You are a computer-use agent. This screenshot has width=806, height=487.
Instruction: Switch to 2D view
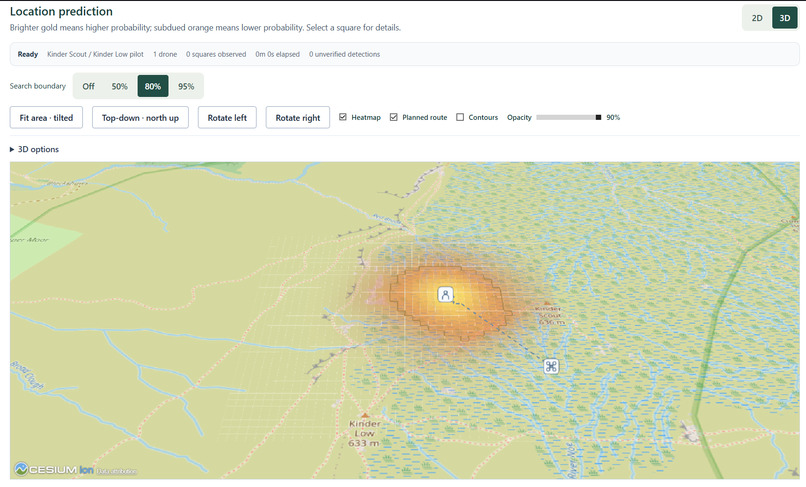(757, 18)
